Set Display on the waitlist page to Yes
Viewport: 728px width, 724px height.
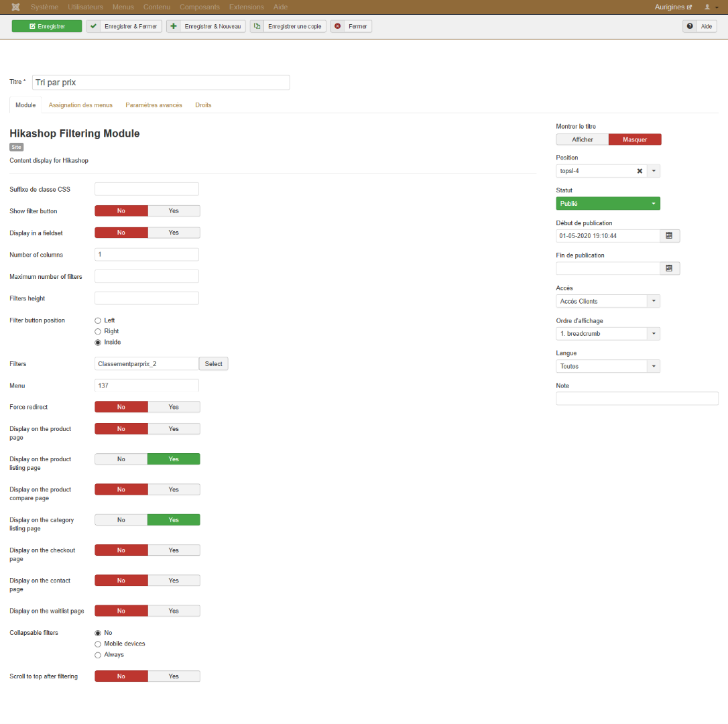pos(174,611)
